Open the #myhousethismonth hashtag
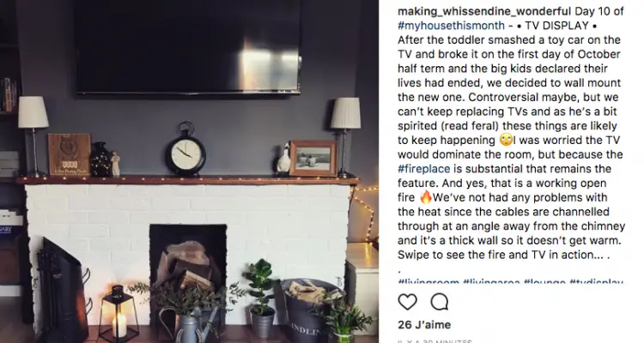 (x=451, y=26)
